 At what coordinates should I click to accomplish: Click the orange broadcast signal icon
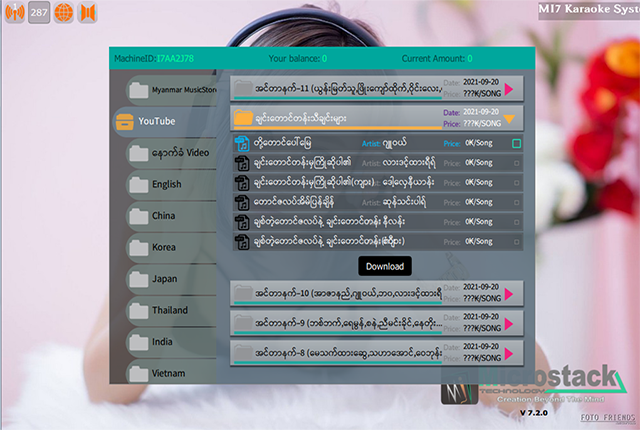[x=14, y=14]
